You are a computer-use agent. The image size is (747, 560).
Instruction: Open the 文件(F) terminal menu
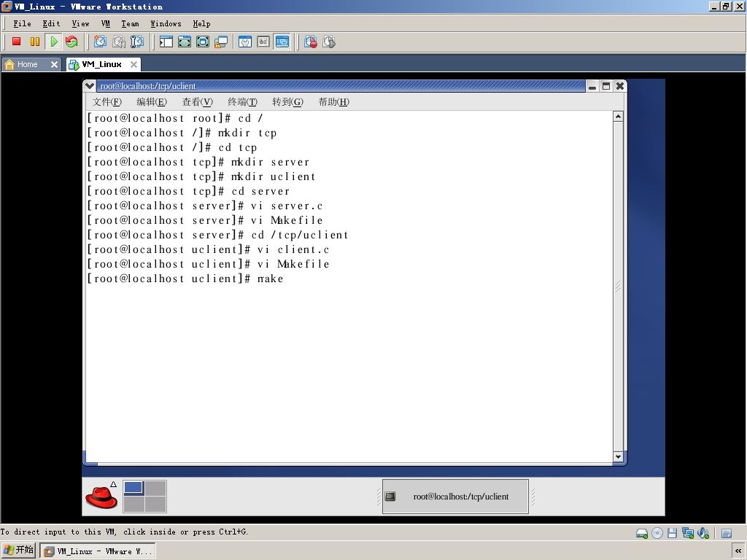coord(107,102)
